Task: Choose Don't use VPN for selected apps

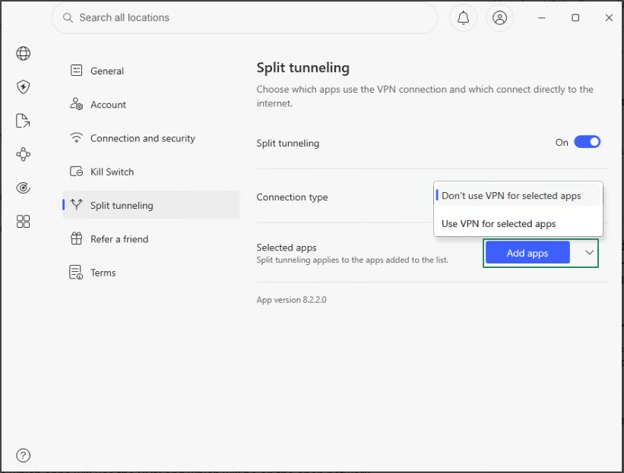Action: point(518,196)
